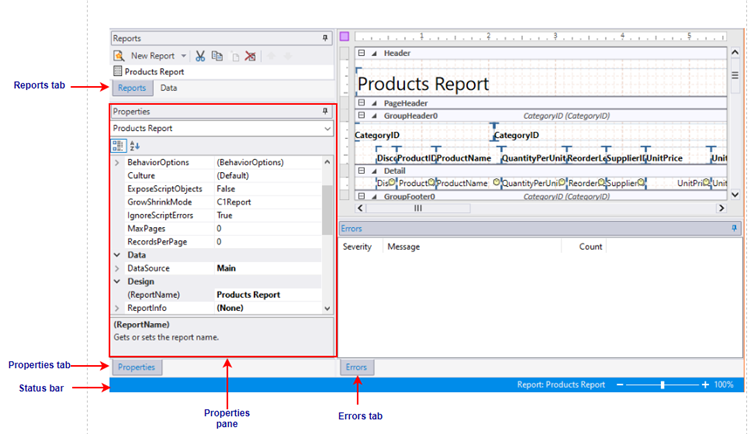750x434 pixels.
Task: Collapse the PageHeader section box toggle
Action: [362, 103]
